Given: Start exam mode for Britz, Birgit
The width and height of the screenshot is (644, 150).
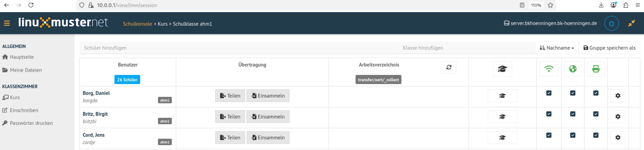Looking at the screenshot, I should pyautogui.click(x=502, y=117).
